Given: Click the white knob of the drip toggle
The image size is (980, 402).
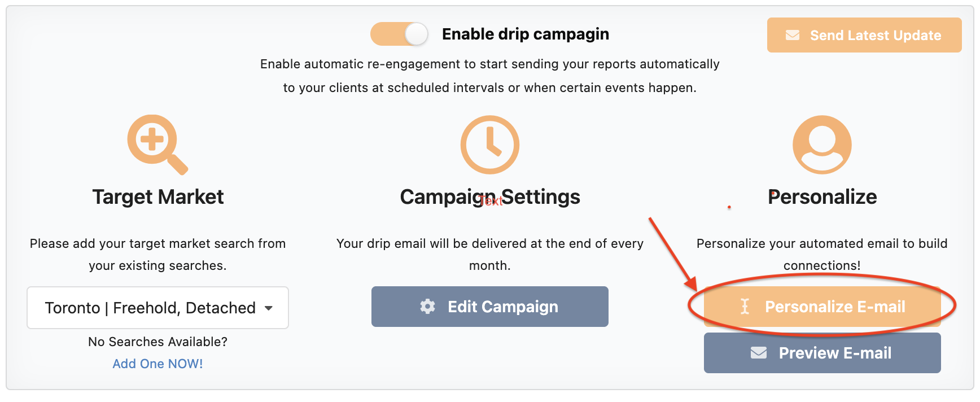Looking at the screenshot, I should 417,34.
